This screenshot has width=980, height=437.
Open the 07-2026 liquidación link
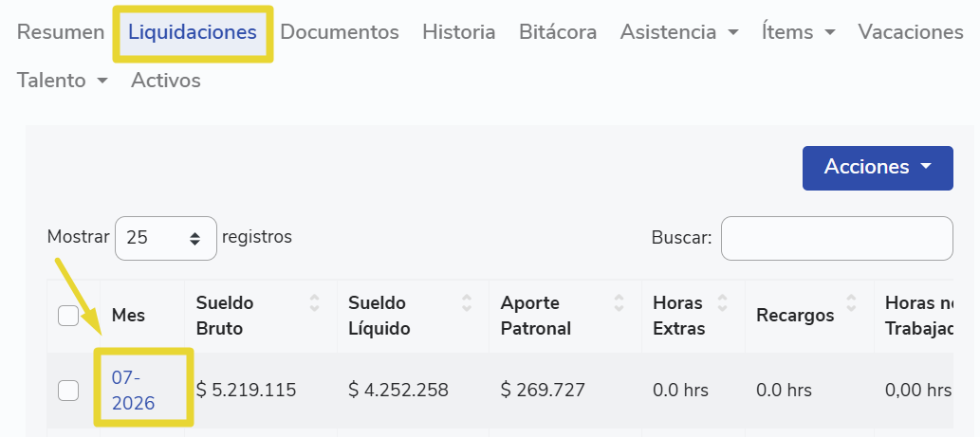click(x=133, y=391)
